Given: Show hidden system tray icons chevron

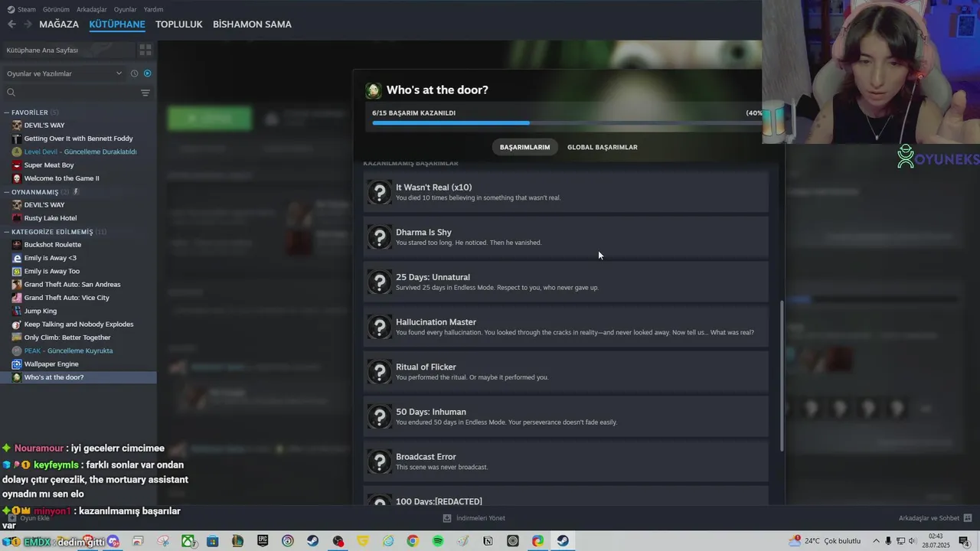Looking at the screenshot, I should (x=876, y=541).
